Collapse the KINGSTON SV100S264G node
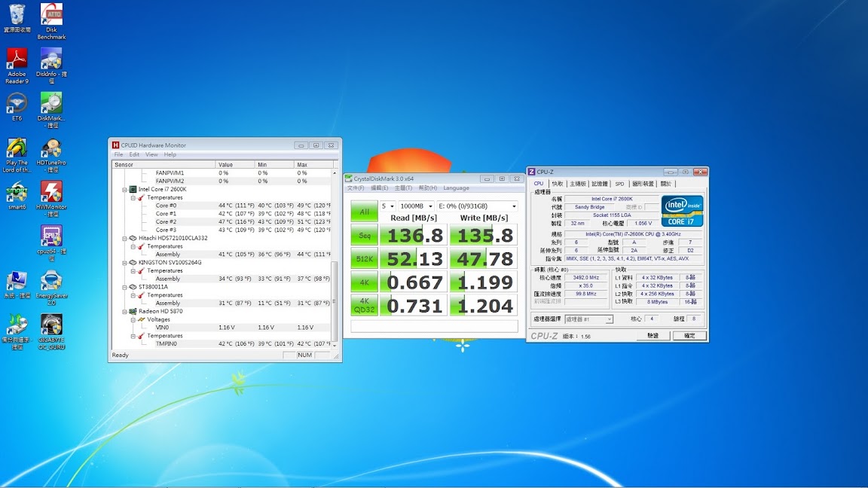 click(x=124, y=263)
